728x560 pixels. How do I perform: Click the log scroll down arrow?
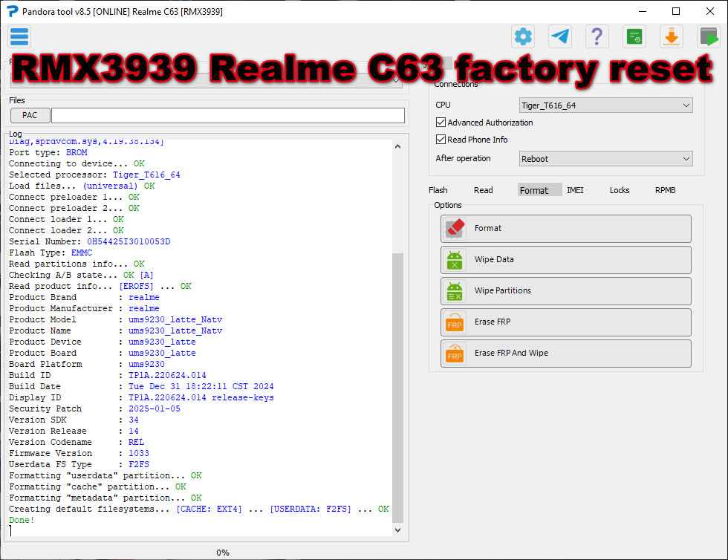click(x=397, y=530)
